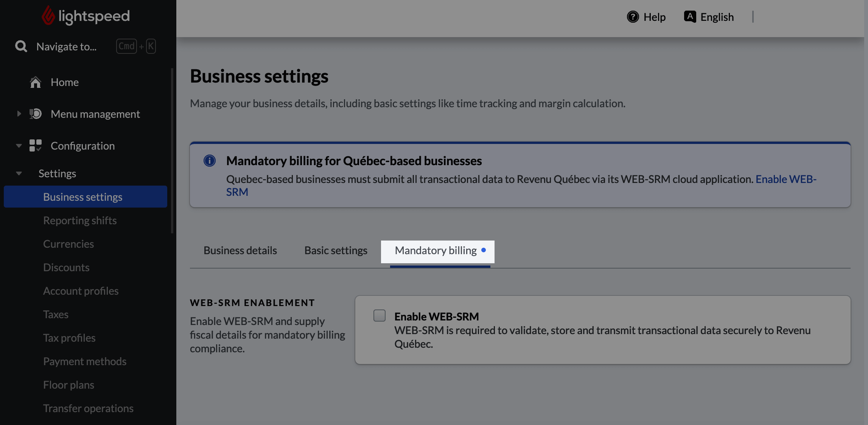The height and width of the screenshot is (425, 868).
Task: Open Discounts settings
Action: tap(66, 267)
